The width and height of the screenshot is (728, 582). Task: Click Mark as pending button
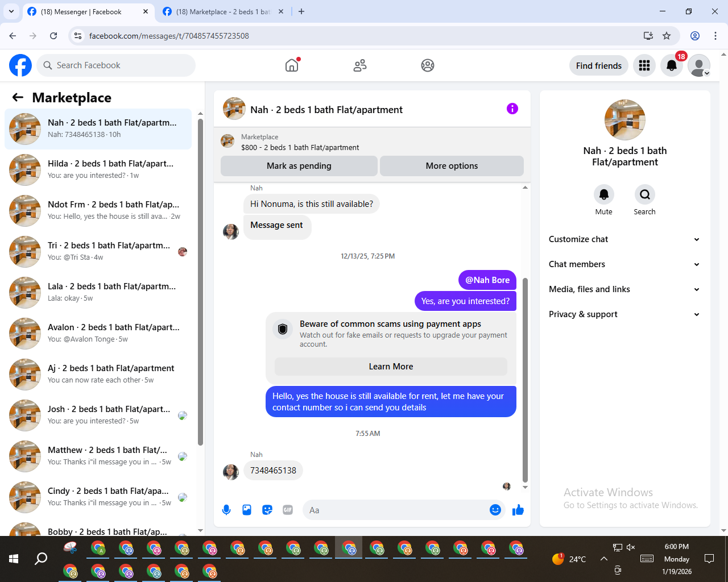point(299,166)
